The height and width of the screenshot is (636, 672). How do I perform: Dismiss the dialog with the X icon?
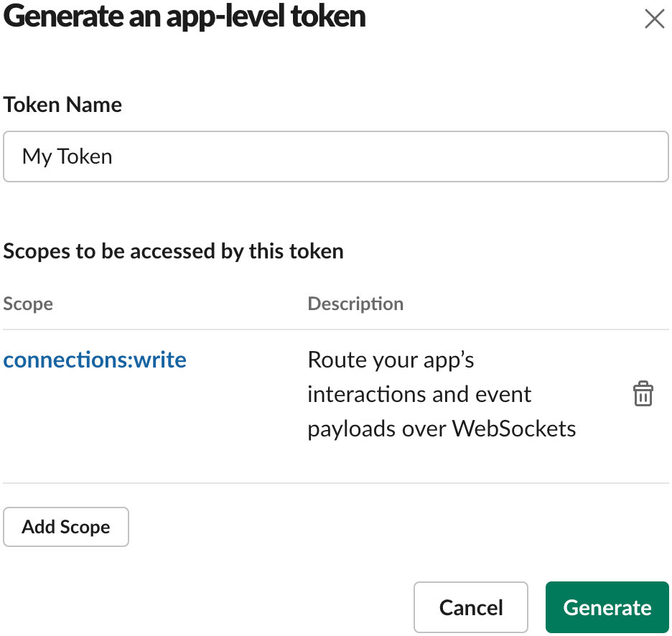pyautogui.click(x=655, y=19)
